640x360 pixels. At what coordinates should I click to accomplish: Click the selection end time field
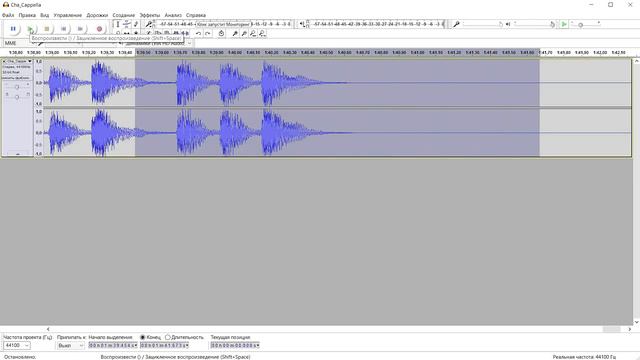tap(164, 345)
